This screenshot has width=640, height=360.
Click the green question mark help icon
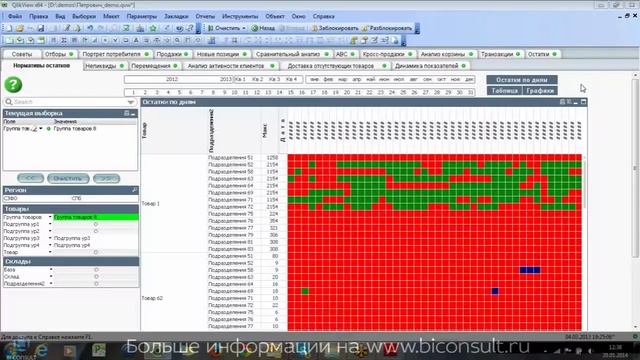point(13,84)
